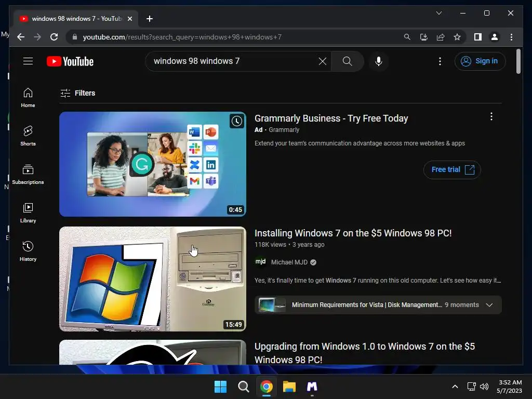Open Grammarly Business - Try Free Today title

331,118
